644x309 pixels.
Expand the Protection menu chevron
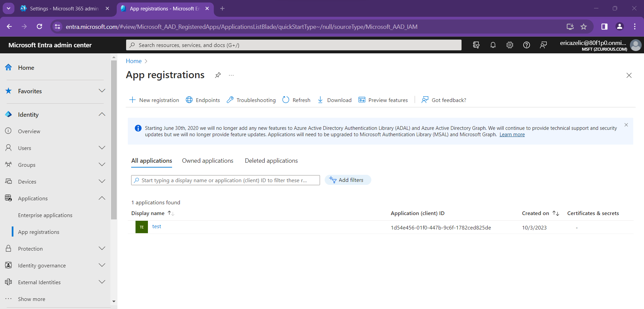point(102,249)
